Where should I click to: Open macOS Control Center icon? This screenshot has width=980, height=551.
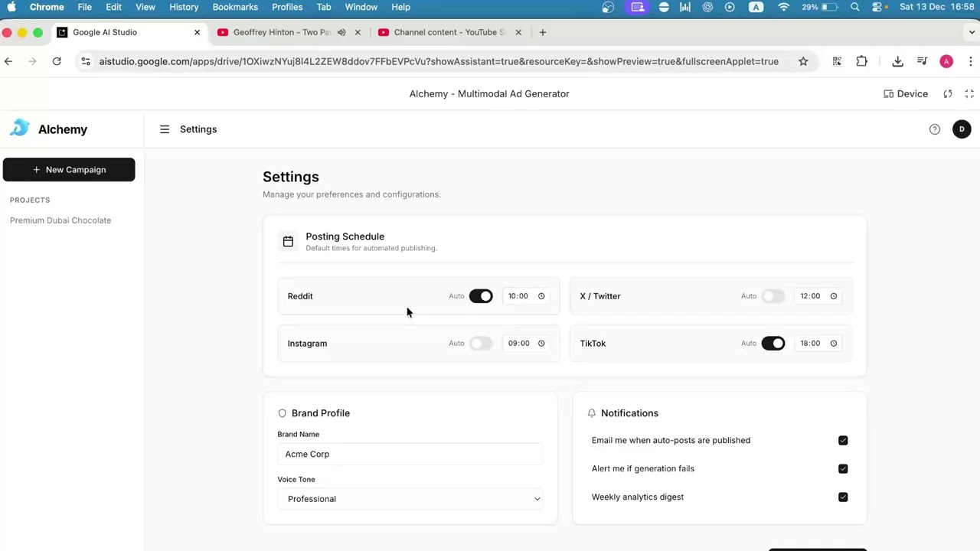tap(877, 7)
